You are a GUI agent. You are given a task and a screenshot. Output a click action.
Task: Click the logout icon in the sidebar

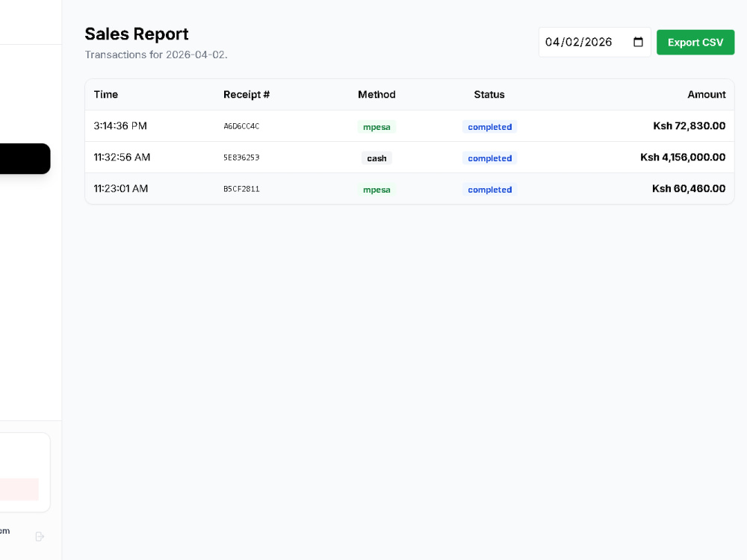[x=40, y=537]
